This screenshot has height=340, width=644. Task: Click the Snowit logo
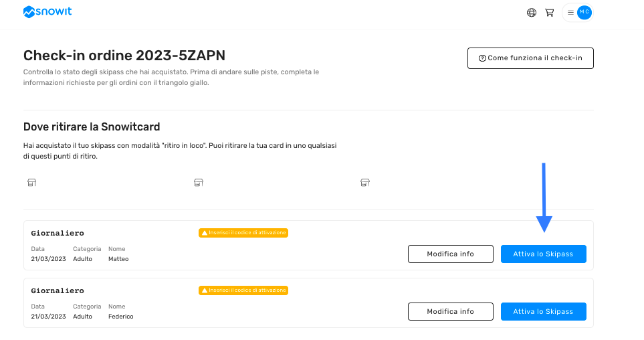click(x=48, y=12)
